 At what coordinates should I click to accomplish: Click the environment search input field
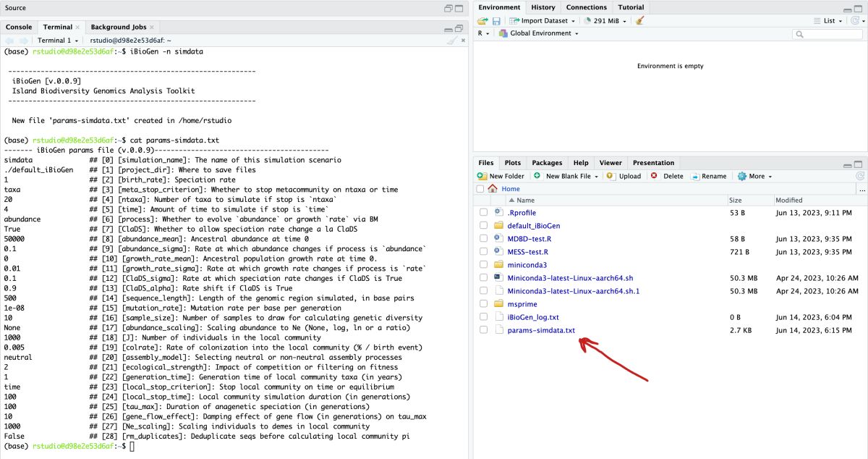[x=827, y=34]
